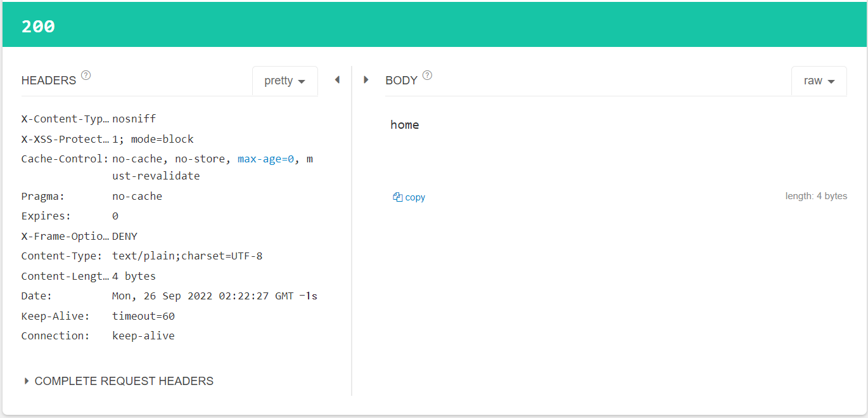
Task: Click the left-pointing arrow on the panel divider
Action: [x=337, y=80]
